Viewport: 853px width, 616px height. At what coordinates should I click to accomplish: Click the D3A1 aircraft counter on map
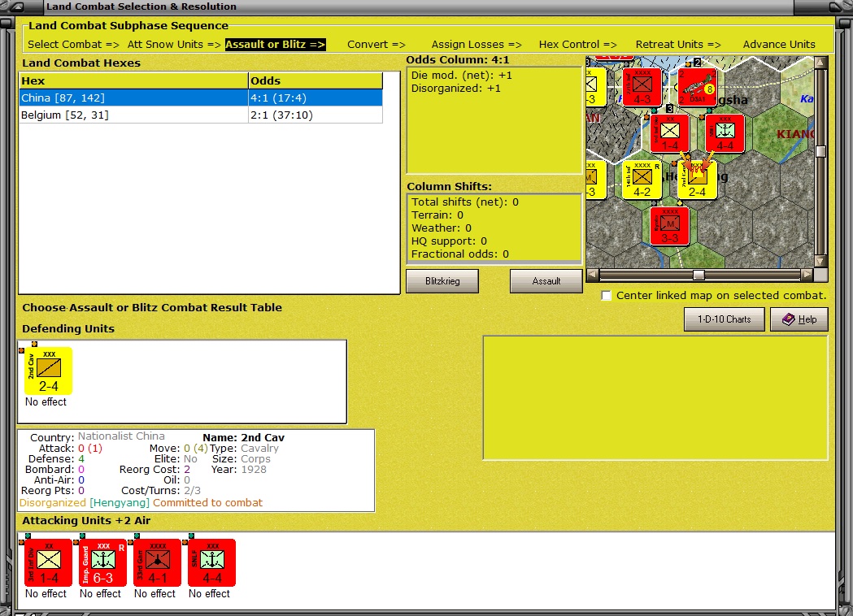pos(698,87)
